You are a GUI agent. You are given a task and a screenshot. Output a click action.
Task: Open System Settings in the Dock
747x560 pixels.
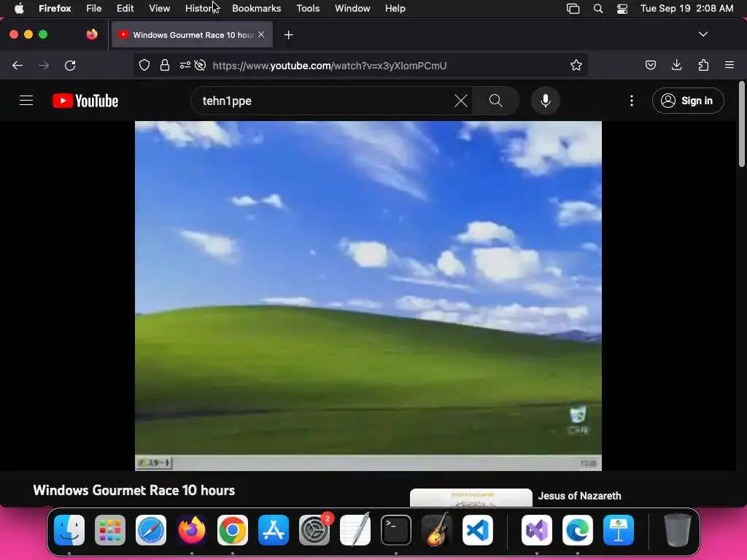[x=314, y=530]
